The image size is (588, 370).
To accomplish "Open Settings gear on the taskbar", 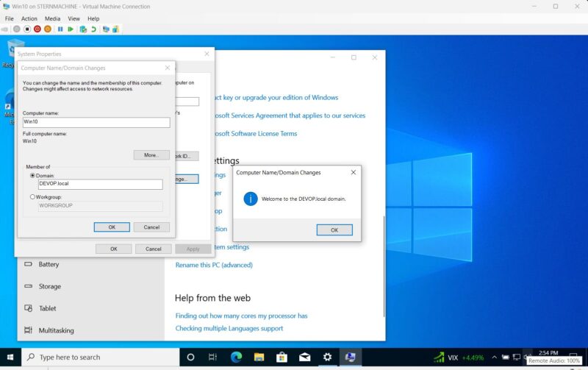I will click(x=327, y=357).
